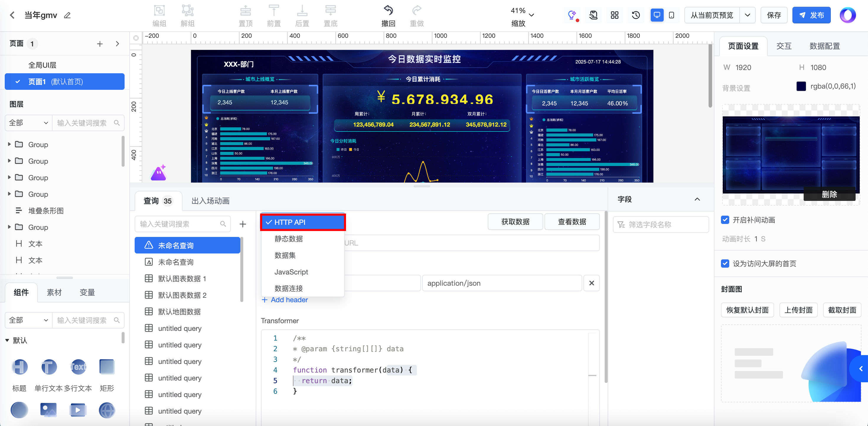Switch to the 数据配置 tab

pyautogui.click(x=824, y=46)
